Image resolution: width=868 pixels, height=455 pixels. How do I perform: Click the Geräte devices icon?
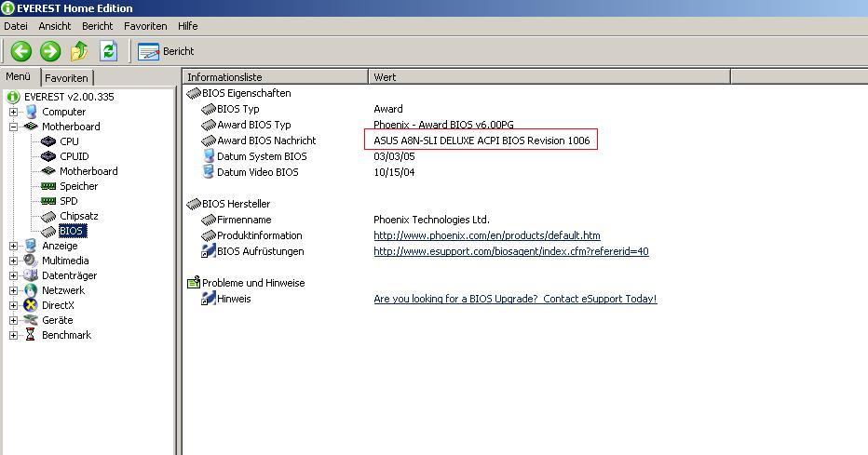31,320
